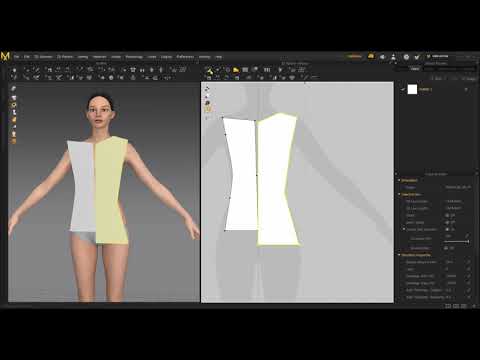Collapse the Simulation Properties section
The image size is (480, 360).
(x=399, y=255)
